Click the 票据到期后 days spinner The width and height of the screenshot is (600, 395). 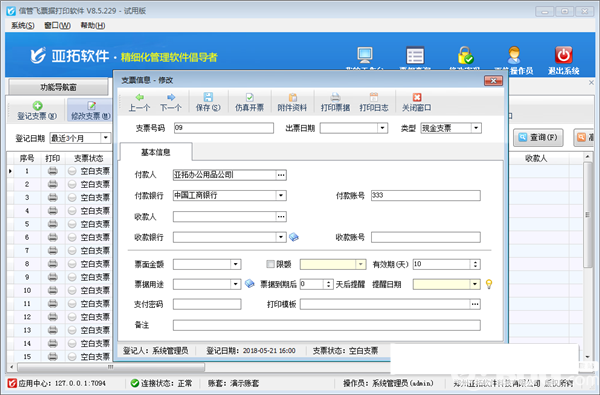[x=328, y=284]
